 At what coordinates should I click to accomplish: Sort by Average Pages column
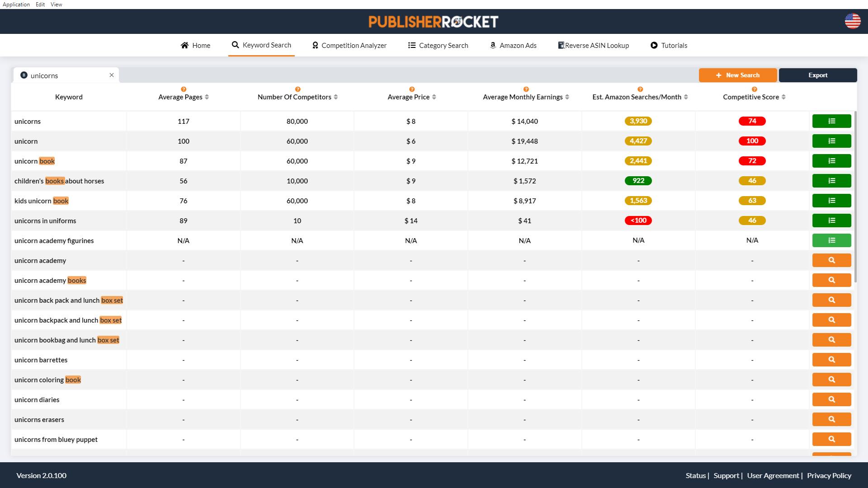(207, 97)
